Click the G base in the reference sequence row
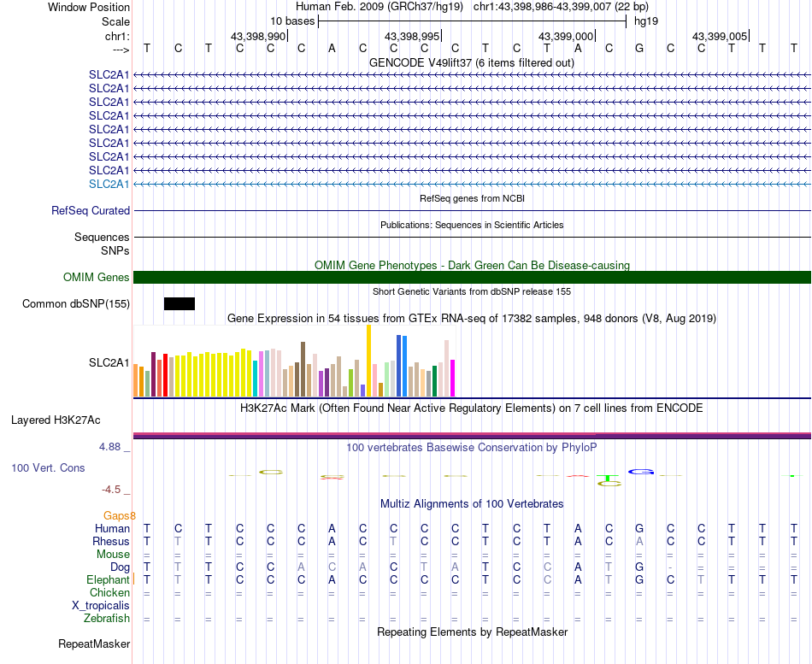Viewport: 812px width, 664px height. pos(639,48)
